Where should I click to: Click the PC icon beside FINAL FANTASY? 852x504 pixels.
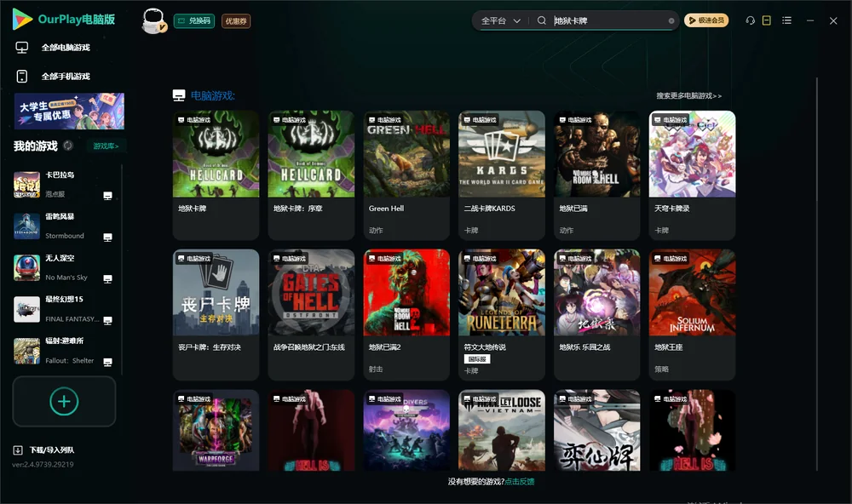click(x=107, y=320)
